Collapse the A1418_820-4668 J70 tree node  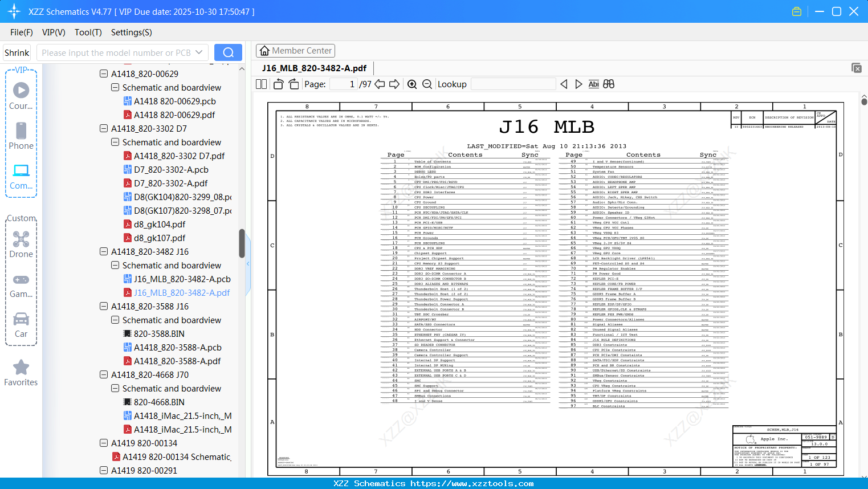pyautogui.click(x=104, y=374)
